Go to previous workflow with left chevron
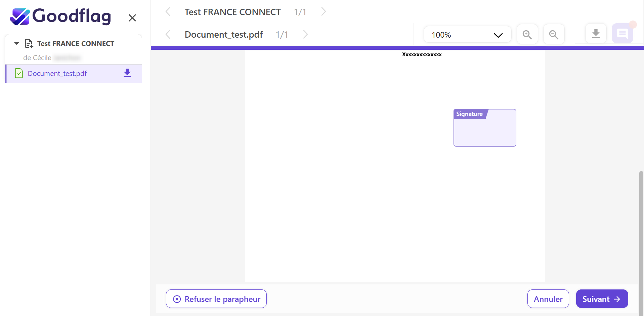This screenshot has width=644, height=316. (168, 12)
